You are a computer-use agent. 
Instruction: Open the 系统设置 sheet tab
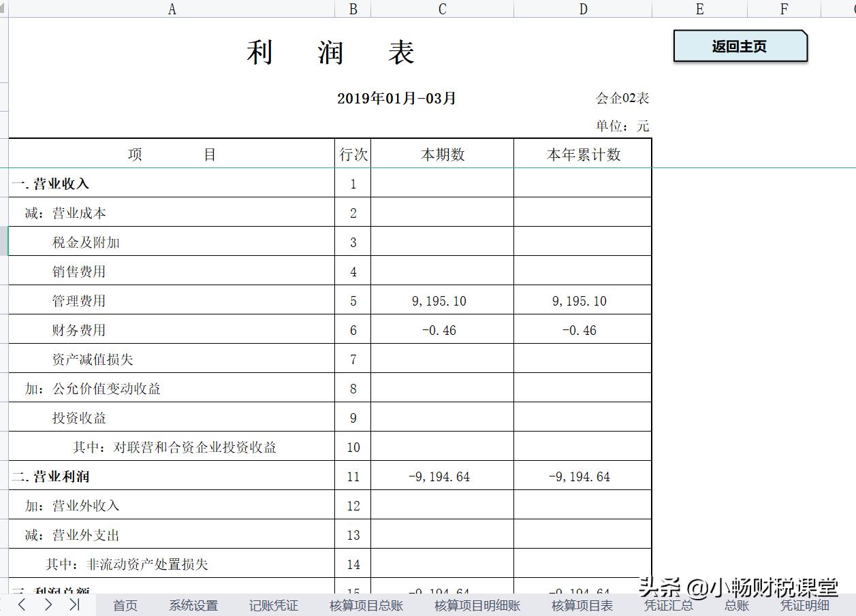(193, 604)
